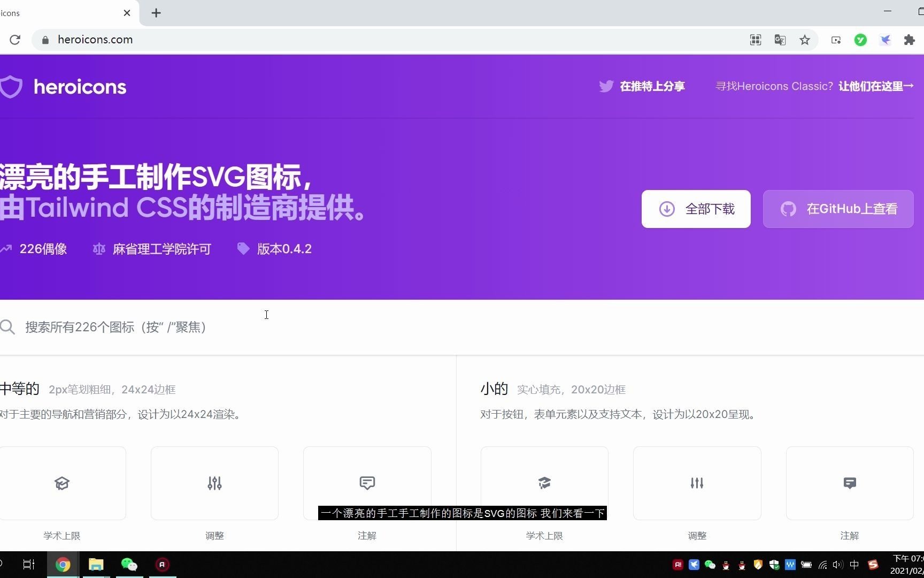This screenshot has width=924, height=578.
Task: Open the Extensions puzzle-piece menu
Action: pyautogui.click(x=909, y=40)
